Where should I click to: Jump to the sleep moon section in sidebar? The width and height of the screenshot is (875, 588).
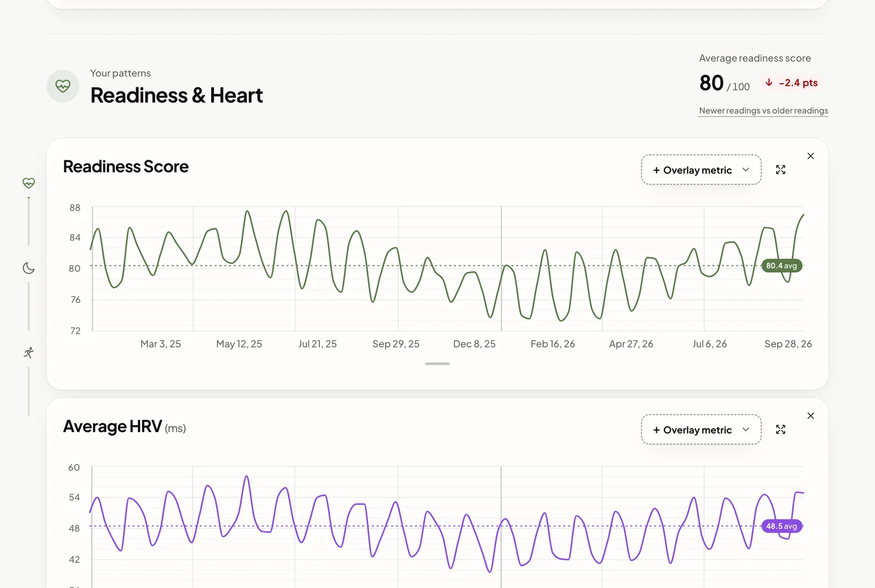28,268
